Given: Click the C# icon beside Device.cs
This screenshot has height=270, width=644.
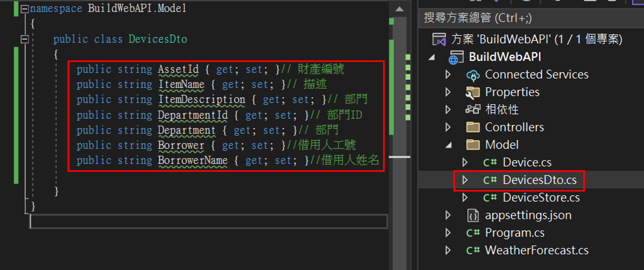Looking at the screenshot, I should pos(490,163).
